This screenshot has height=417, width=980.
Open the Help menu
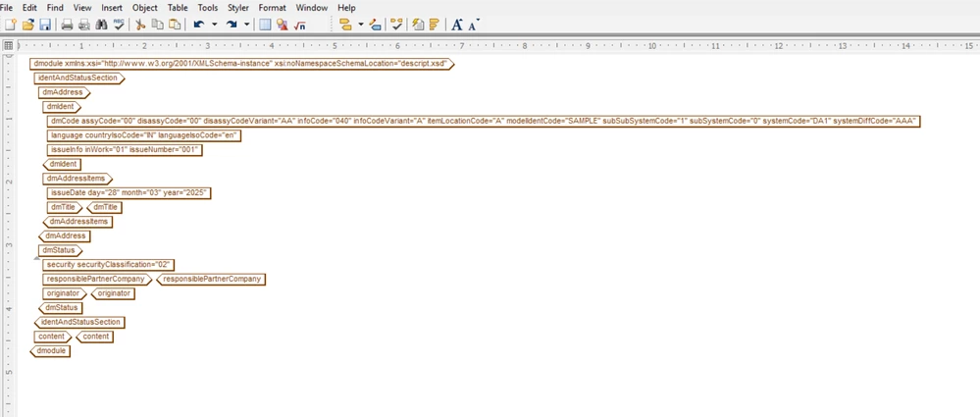(x=346, y=8)
